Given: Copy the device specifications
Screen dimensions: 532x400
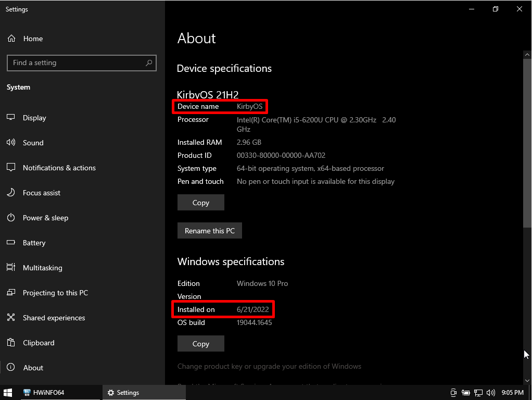Looking at the screenshot, I should (x=201, y=203).
